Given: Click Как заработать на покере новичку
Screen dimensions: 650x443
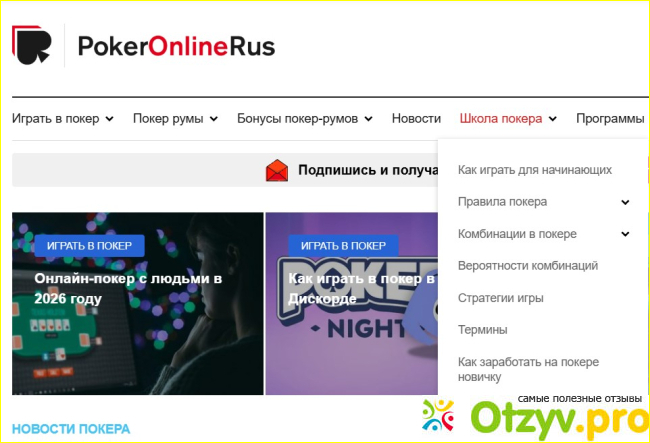Looking at the screenshot, I should (528, 369).
